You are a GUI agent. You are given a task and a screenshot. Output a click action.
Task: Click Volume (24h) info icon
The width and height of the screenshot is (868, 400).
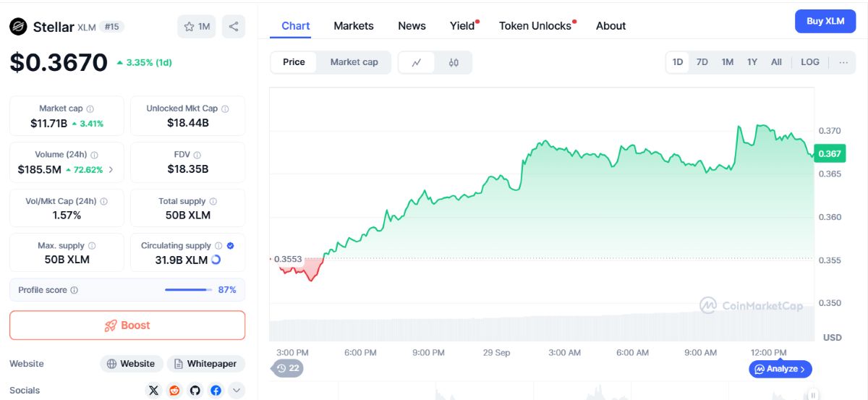tap(95, 155)
